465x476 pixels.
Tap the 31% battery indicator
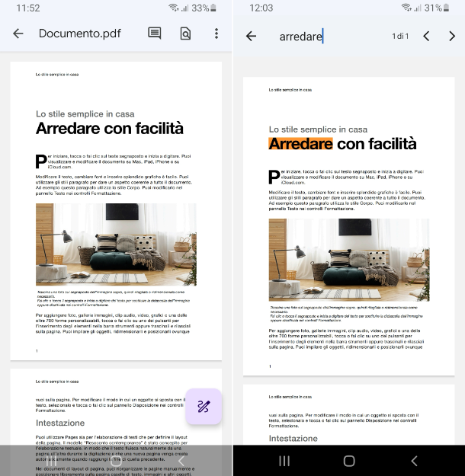[437, 8]
